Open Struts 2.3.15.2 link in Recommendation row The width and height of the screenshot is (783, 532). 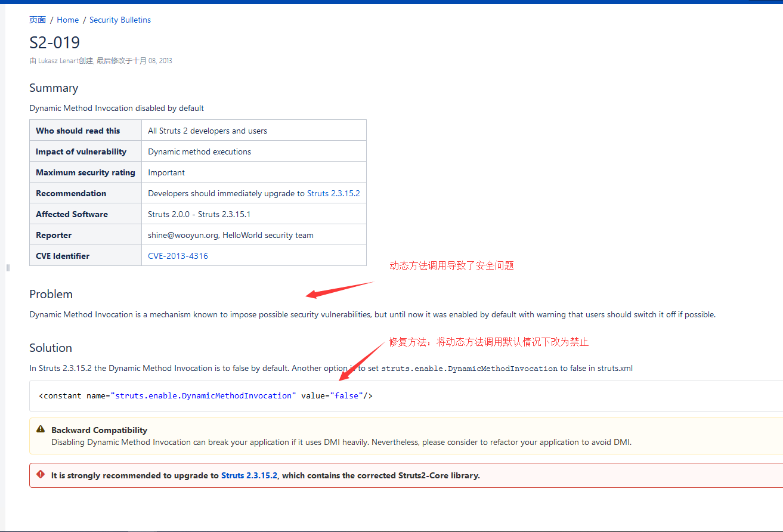pyautogui.click(x=333, y=193)
